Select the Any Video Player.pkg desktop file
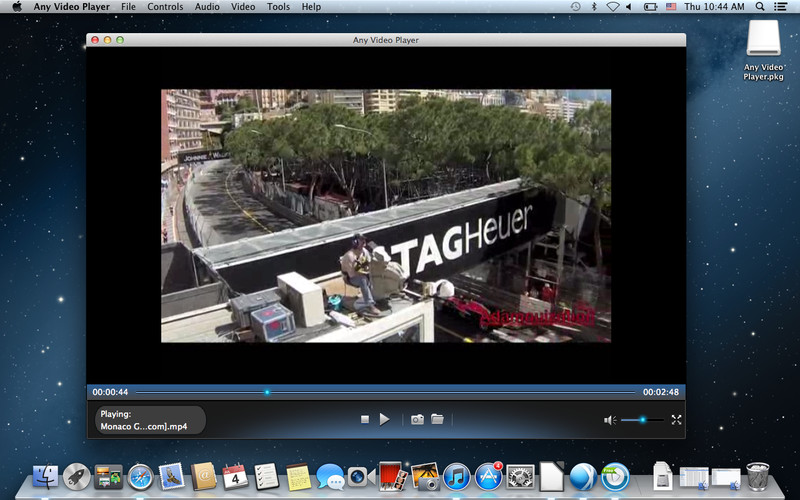The image size is (800, 500). [x=763, y=50]
